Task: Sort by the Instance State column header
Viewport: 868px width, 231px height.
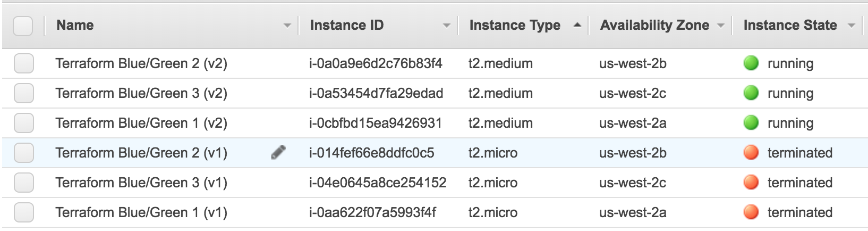Action: 790,25
